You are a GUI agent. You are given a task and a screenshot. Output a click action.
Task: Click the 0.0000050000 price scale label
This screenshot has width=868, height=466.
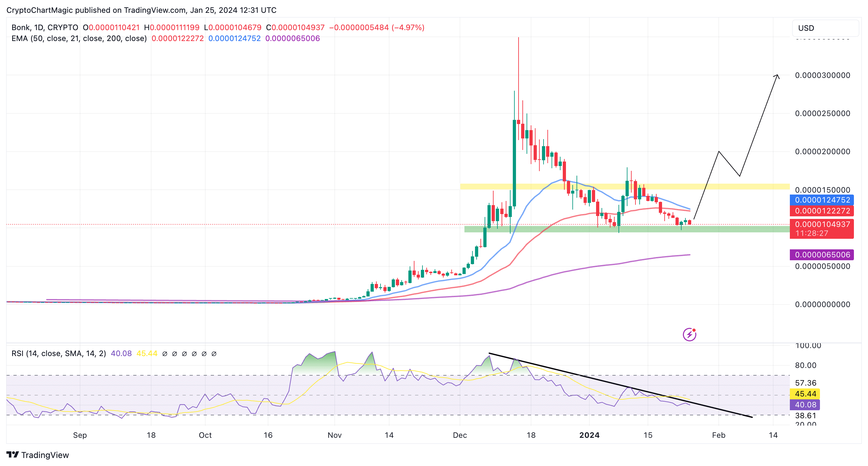823,266
